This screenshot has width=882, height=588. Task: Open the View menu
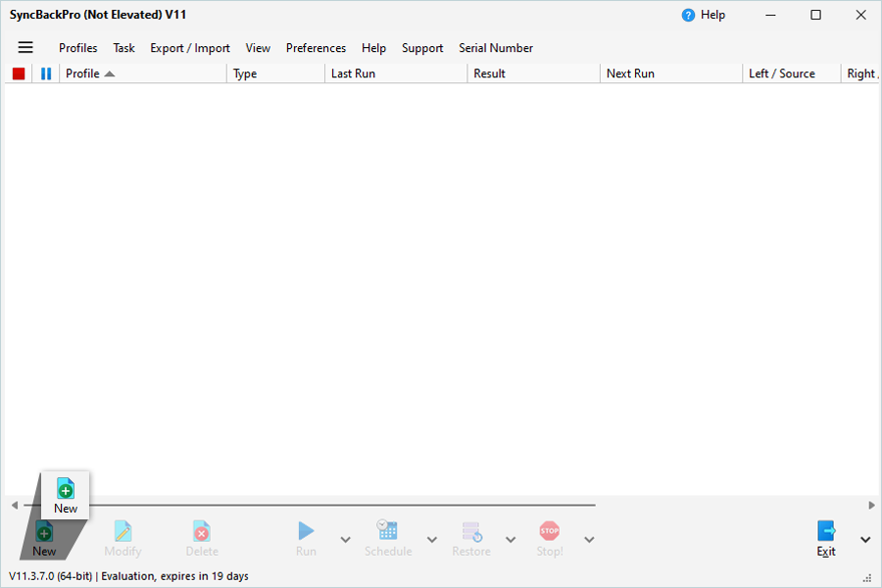(x=258, y=48)
